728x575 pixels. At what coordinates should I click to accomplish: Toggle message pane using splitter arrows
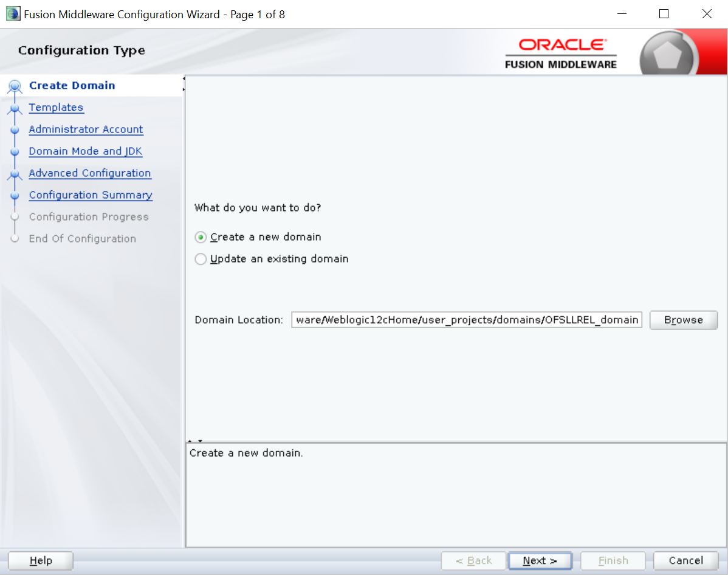[x=195, y=441]
